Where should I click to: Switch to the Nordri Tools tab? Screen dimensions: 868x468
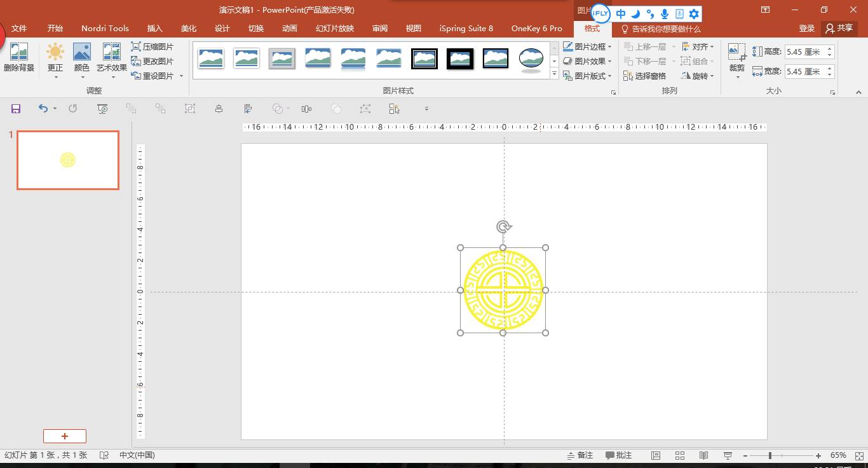[105, 28]
